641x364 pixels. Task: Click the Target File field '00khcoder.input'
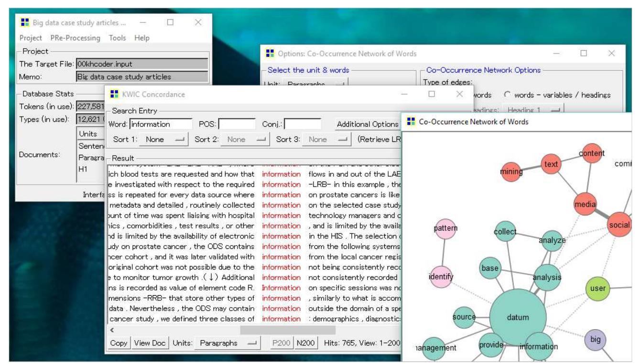point(142,64)
